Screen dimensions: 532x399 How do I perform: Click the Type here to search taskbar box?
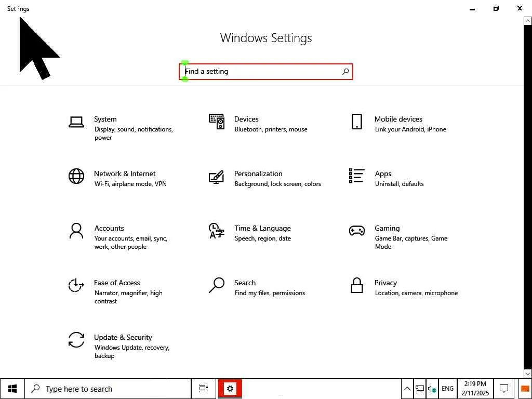(x=108, y=389)
